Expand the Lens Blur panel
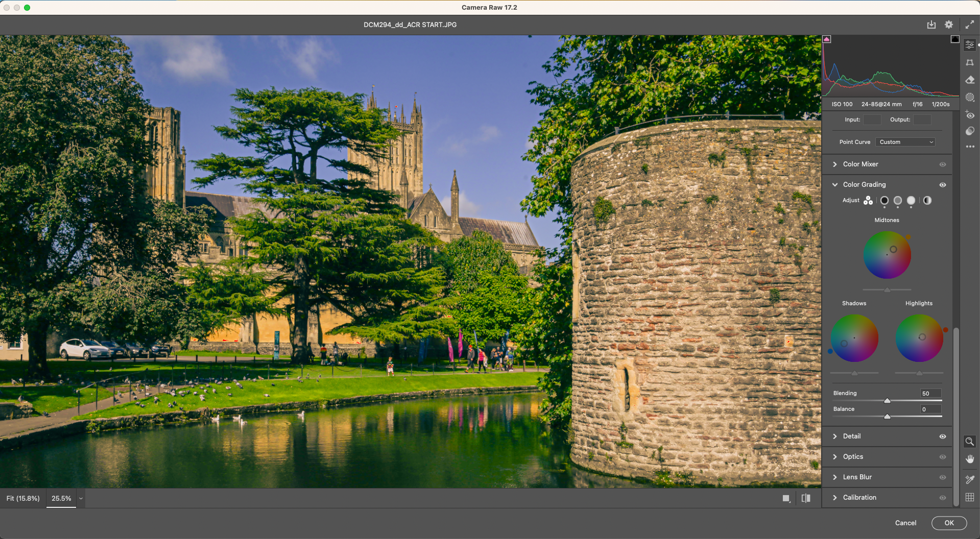Viewport: 980px width, 539px height. (835, 477)
